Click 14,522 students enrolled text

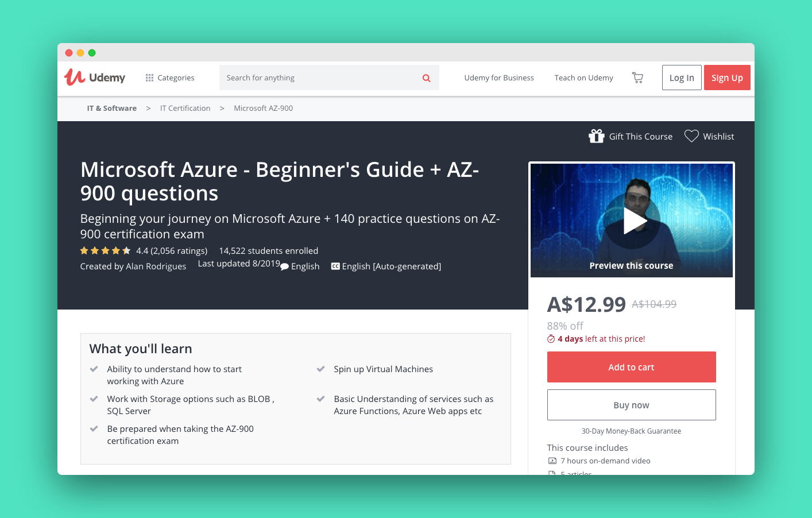point(269,251)
